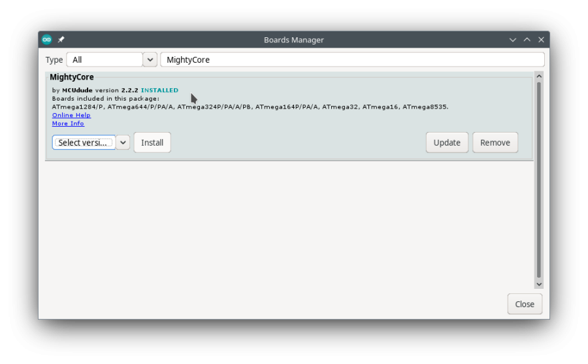Image resolution: width=588 pixels, height=364 pixels.
Task: Click the Arduino logo icon in title bar
Action: 46,39
